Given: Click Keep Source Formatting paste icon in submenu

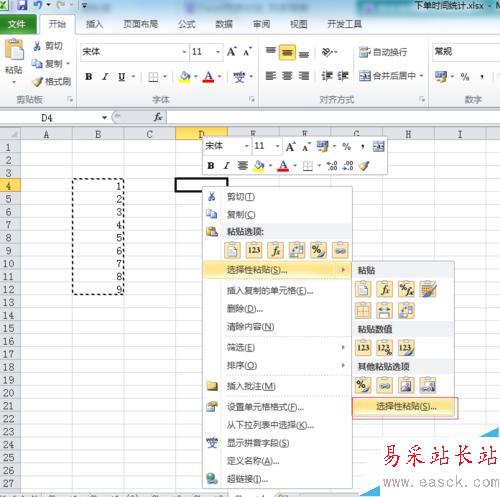Looking at the screenshot, I should [x=428, y=290].
